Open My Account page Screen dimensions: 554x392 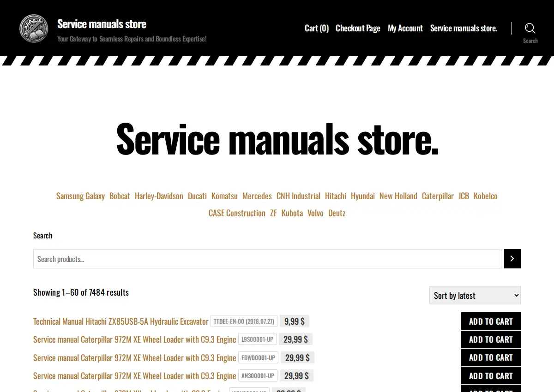(x=405, y=28)
